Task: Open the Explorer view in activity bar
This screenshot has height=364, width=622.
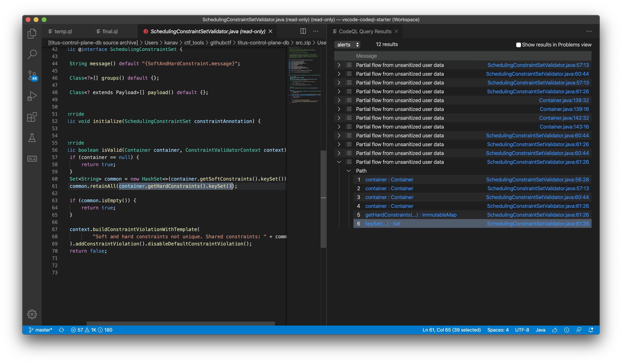Action: click(x=32, y=34)
